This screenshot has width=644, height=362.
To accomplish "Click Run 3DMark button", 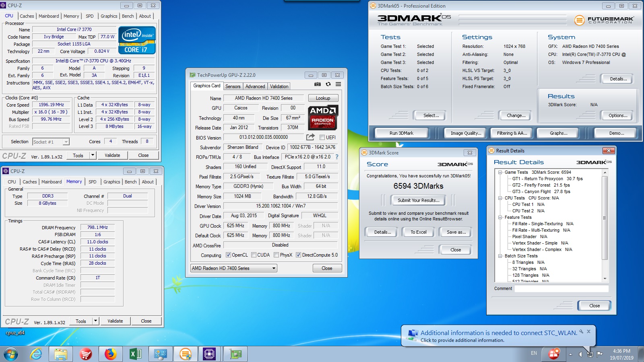I will 401,133.
